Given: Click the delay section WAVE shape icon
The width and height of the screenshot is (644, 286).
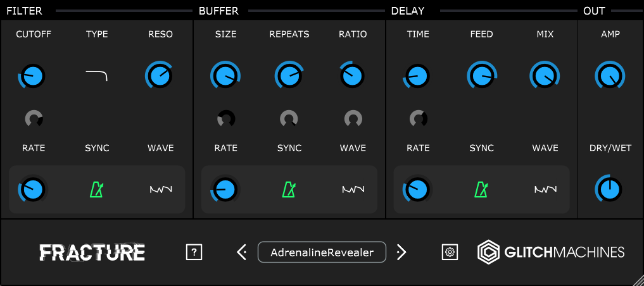Looking at the screenshot, I should (x=545, y=190).
